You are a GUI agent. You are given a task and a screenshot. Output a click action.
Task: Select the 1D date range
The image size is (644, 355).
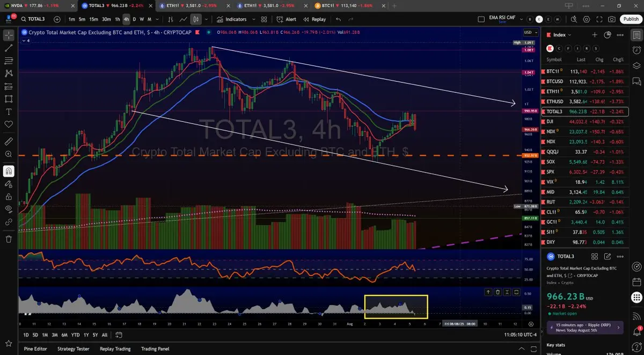click(26, 335)
